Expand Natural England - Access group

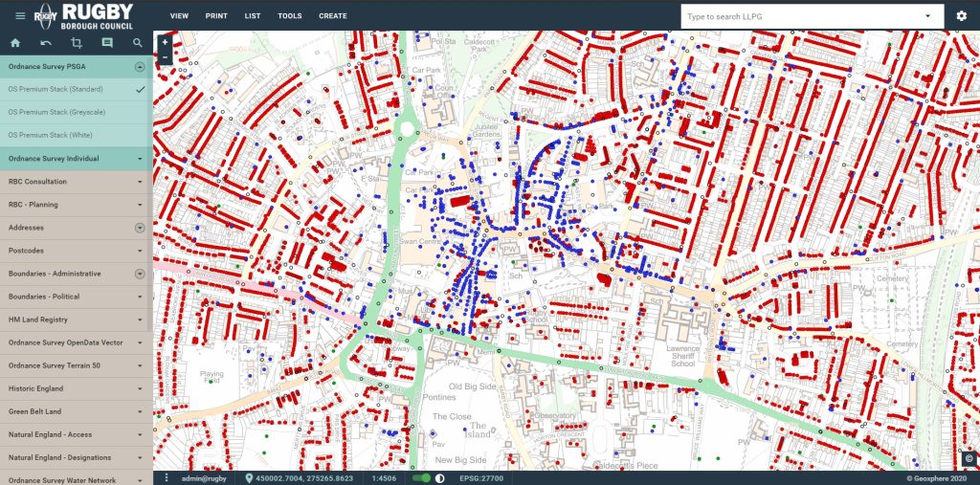(x=140, y=435)
